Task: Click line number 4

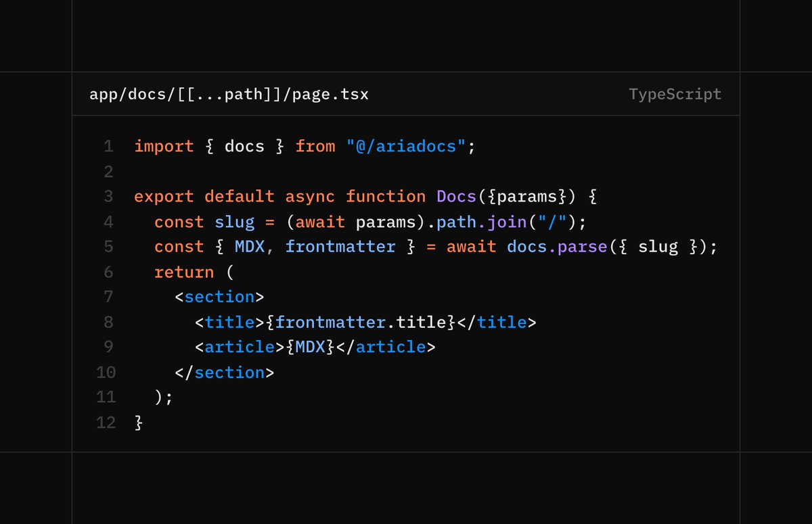Action: (x=108, y=222)
